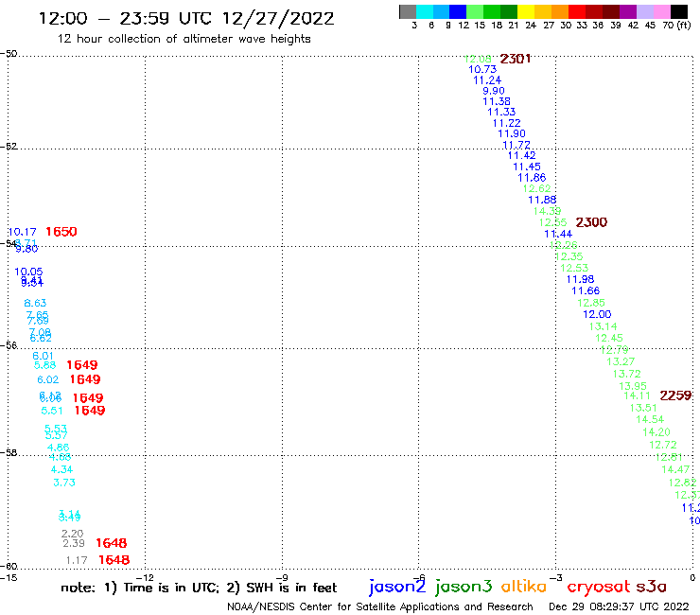The height and width of the screenshot is (615, 700).
Task: Click the 12.00 wave height value
Action: coord(597,314)
